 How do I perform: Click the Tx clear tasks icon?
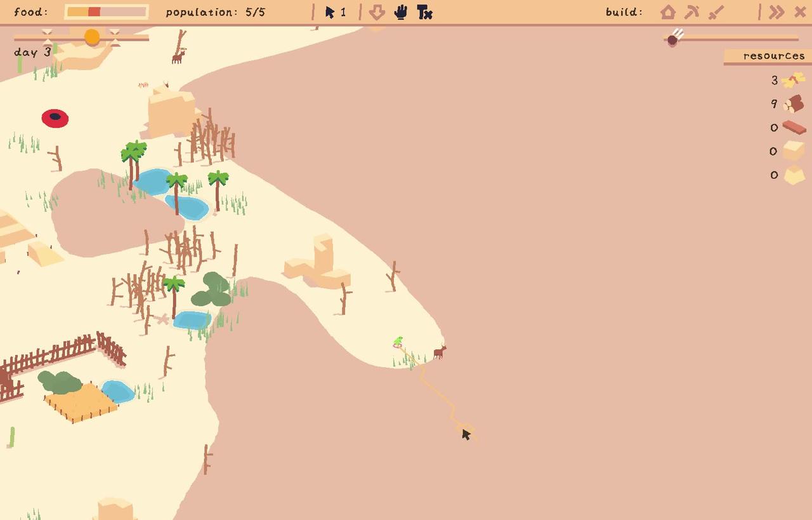tap(424, 12)
